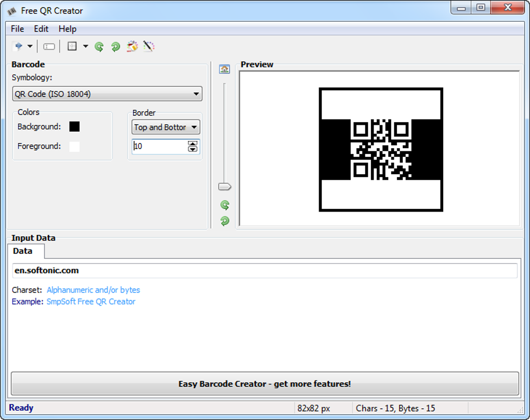Click the white Foreground color swatch
The height and width of the screenshot is (420, 530).
74,147
